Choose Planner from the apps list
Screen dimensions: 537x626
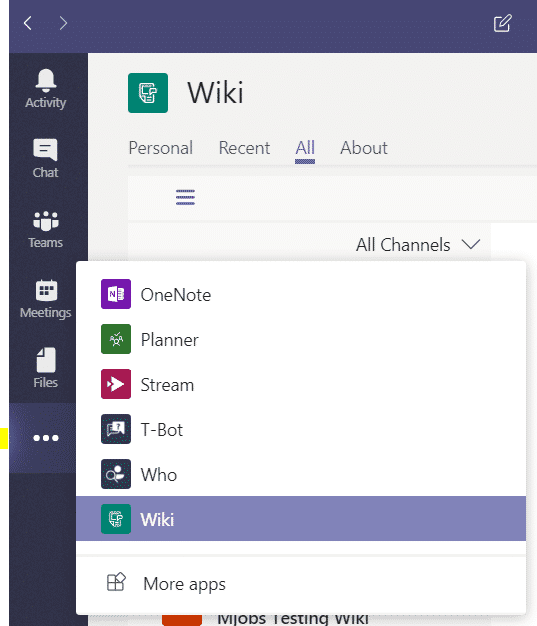(x=301, y=339)
